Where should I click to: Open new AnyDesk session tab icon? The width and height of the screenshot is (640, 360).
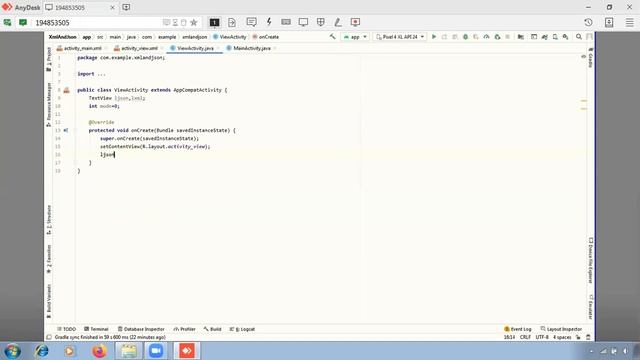coord(126,7)
